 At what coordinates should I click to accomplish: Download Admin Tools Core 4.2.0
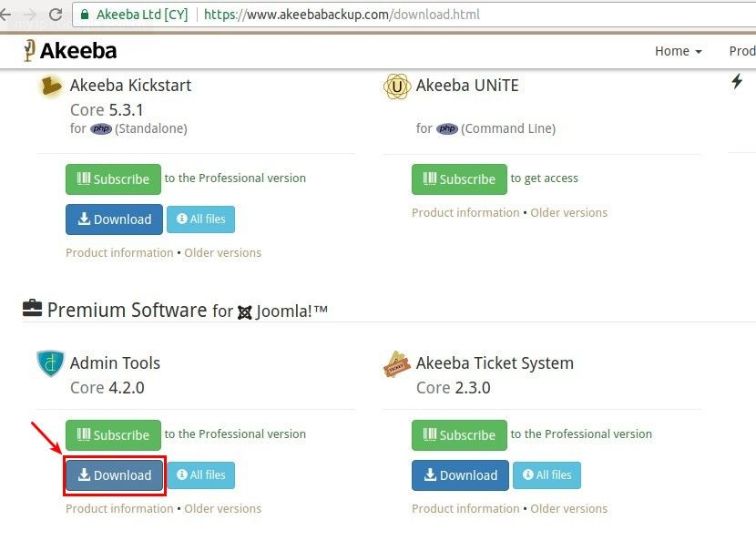click(x=114, y=475)
